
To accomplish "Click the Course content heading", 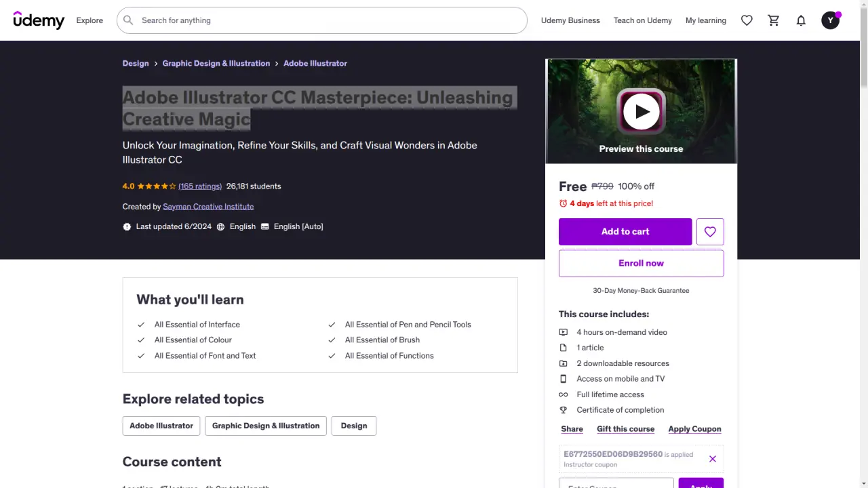I will [172, 462].
